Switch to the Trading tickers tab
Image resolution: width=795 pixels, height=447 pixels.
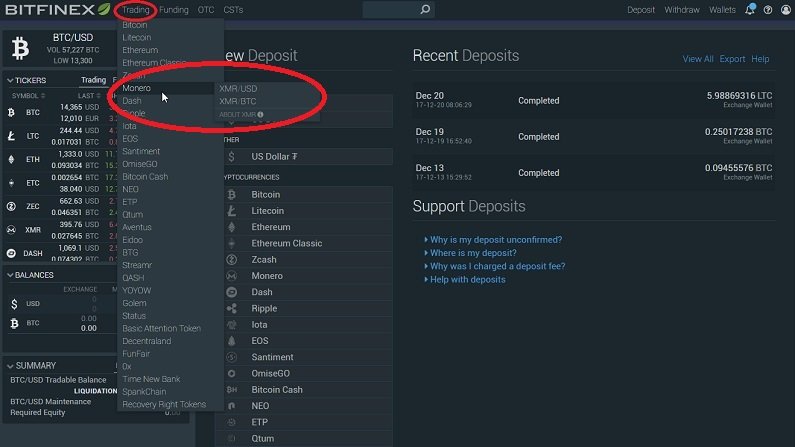pyautogui.click(x=93, y=80)
